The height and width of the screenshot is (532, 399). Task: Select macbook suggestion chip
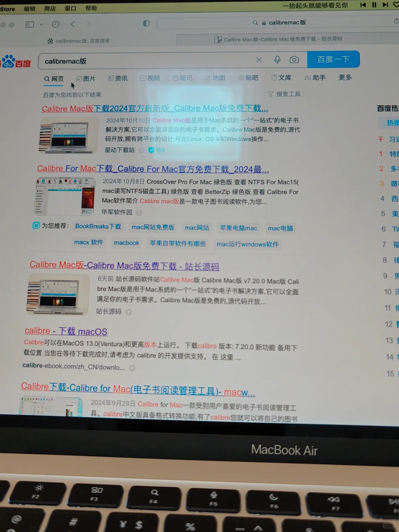point(126,243)
